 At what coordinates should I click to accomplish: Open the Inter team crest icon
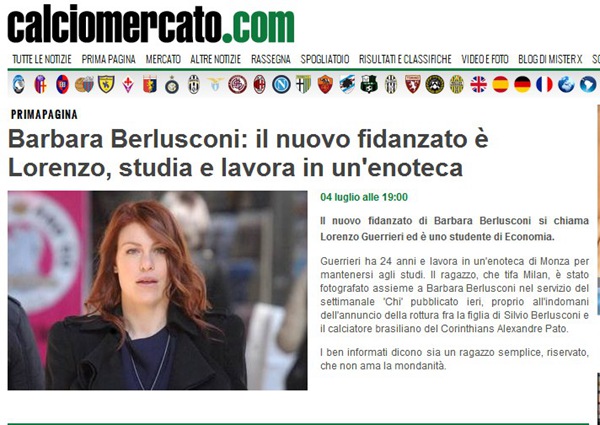(172, 84)
